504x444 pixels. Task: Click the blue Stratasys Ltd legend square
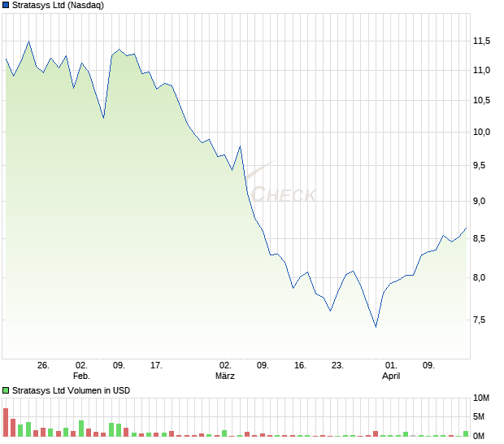point(6,5)
